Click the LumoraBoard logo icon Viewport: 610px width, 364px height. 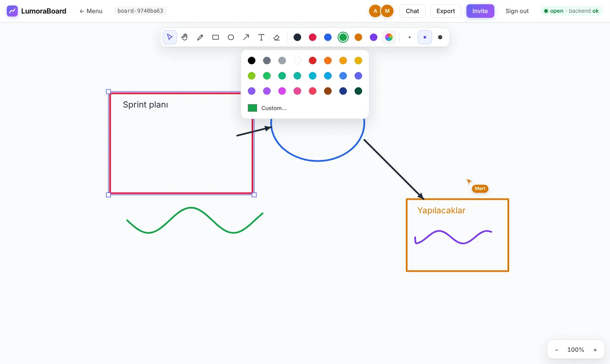(12, 11)
